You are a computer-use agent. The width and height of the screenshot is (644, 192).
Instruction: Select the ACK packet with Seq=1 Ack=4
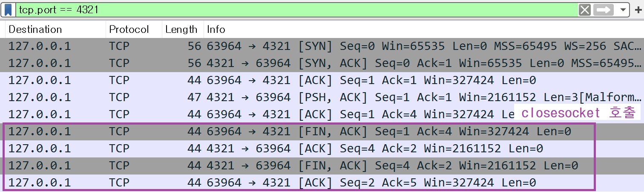(x=298, y=114)
